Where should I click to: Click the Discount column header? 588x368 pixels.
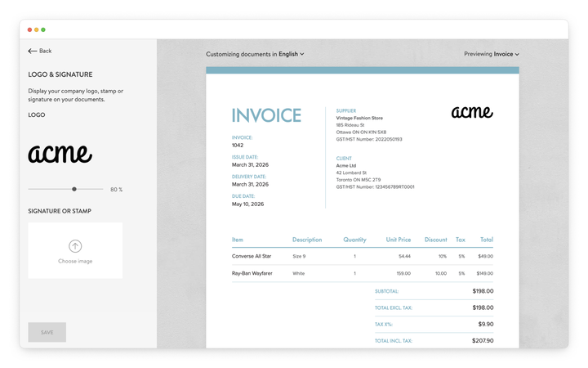point(435,240)
